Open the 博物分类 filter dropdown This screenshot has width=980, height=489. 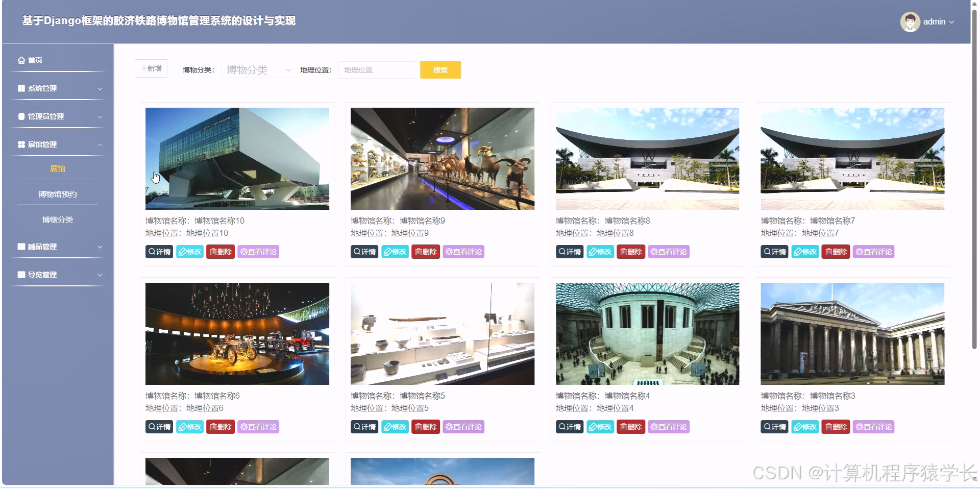coord(259,70)
